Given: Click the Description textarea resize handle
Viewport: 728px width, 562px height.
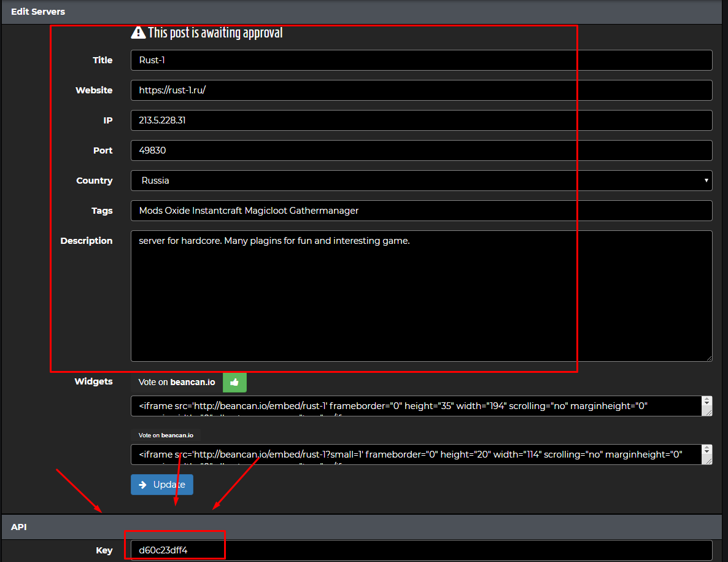Looking at the screenshot, I should [x=709, y=358].
